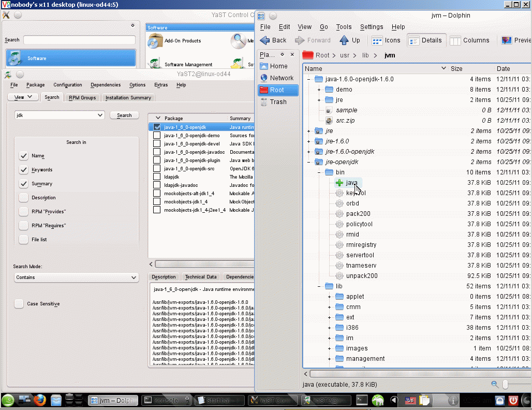This screenshot has height=410, width=532.
Task: Open the View dropdown in YaST2
Action: click(x=23, y=97)
